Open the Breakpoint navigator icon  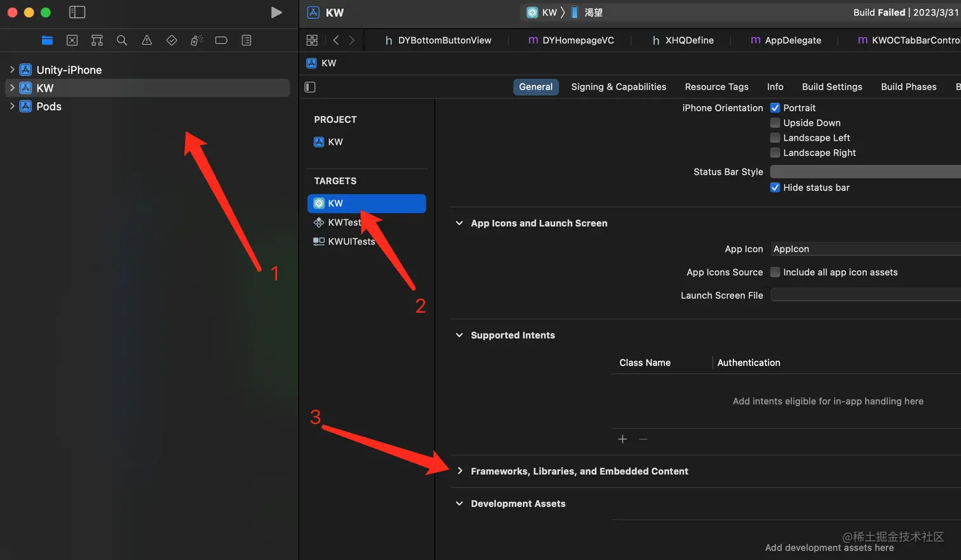(221, 40)
